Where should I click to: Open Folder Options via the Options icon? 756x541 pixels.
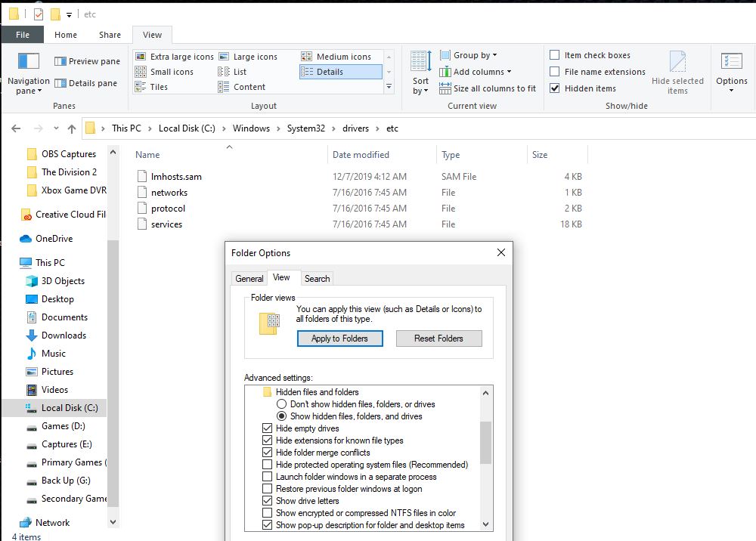tap(731, 68)
